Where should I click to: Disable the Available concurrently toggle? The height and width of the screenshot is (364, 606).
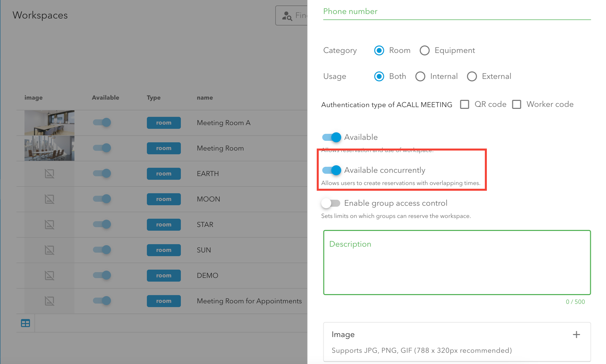click(x=331, y=170)
